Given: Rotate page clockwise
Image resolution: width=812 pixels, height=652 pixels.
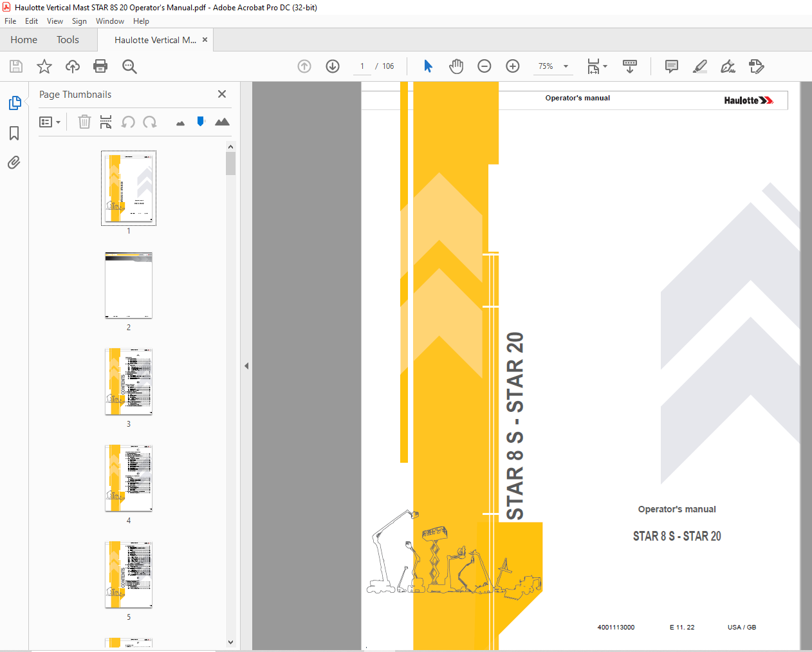Looking at the screenshot, I should tap(150, 122).
